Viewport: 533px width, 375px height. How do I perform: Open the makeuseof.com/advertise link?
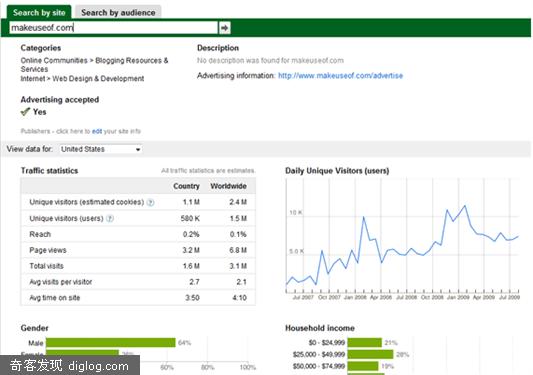340,75
